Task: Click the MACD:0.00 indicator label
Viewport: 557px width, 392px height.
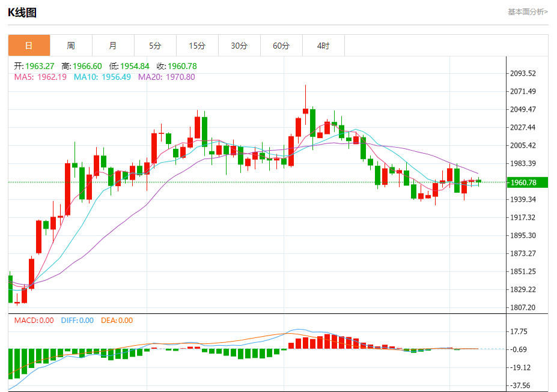Action: coord(34,321)
